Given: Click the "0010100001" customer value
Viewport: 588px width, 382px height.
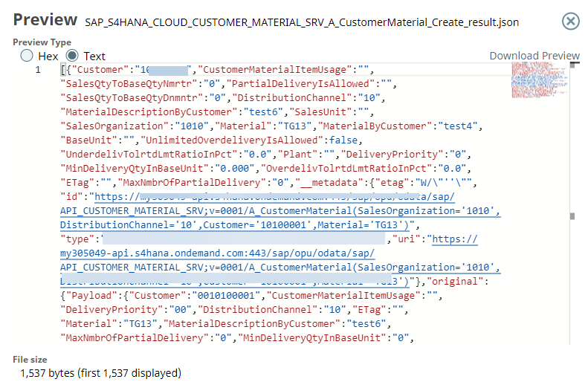Looking at the screenshot, I should (226, 296).
